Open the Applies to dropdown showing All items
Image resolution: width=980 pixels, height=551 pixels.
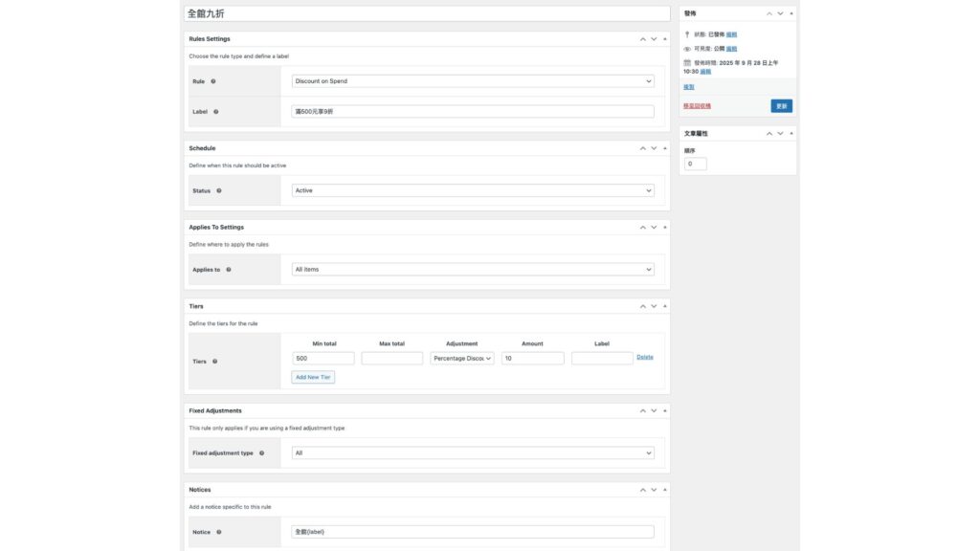coord(473,270)
